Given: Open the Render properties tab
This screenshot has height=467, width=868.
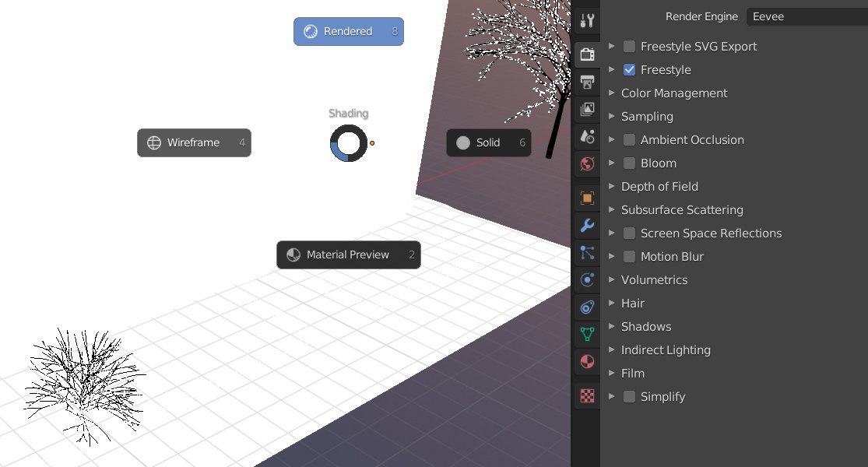Looking at the screenshot, I should point(587,54).
